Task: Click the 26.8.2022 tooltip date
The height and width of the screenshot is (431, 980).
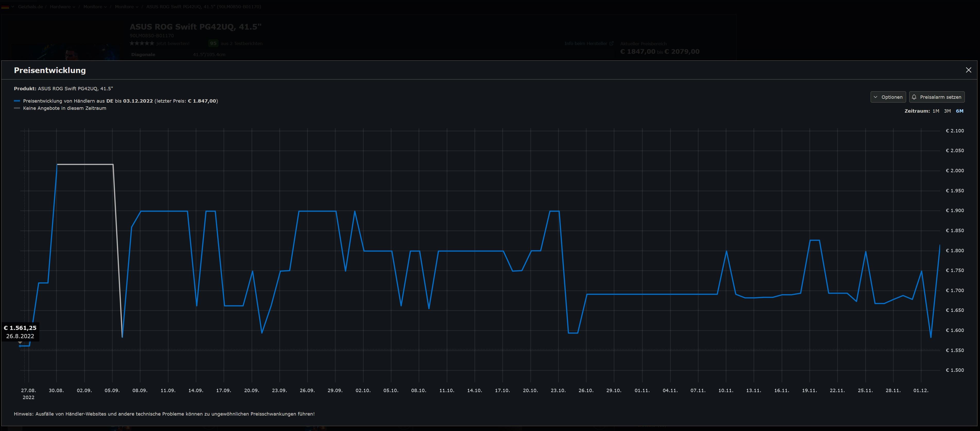Action: [x=20, y=336]
